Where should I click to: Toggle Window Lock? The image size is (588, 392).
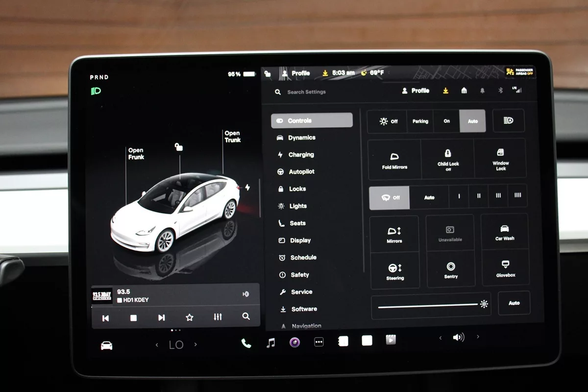pos(500,159)
